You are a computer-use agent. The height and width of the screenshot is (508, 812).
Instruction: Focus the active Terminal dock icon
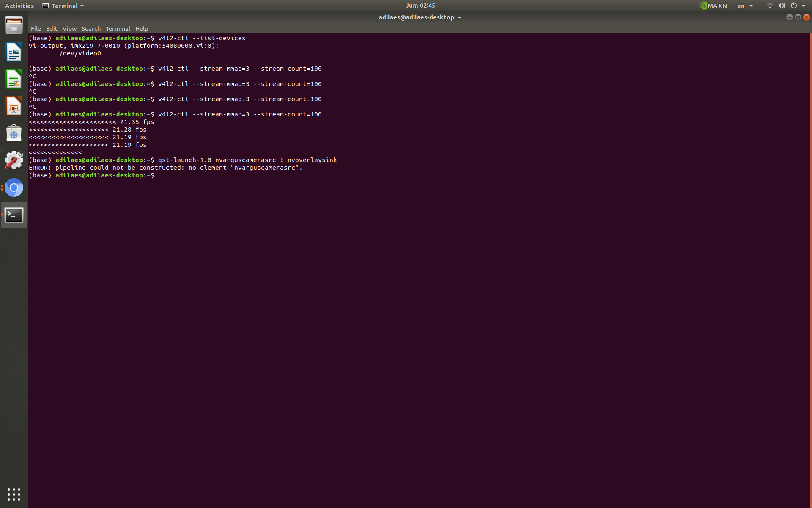[14, 215]
